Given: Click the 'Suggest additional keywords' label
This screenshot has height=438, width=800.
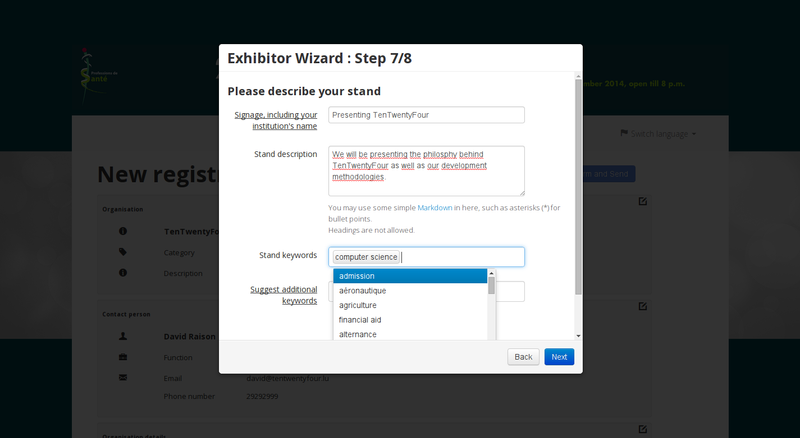Looking at the screenshot, I should click(283, 295).
